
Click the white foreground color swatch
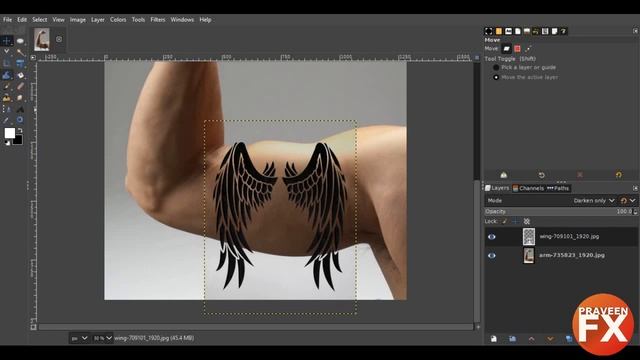coord(9,133)
